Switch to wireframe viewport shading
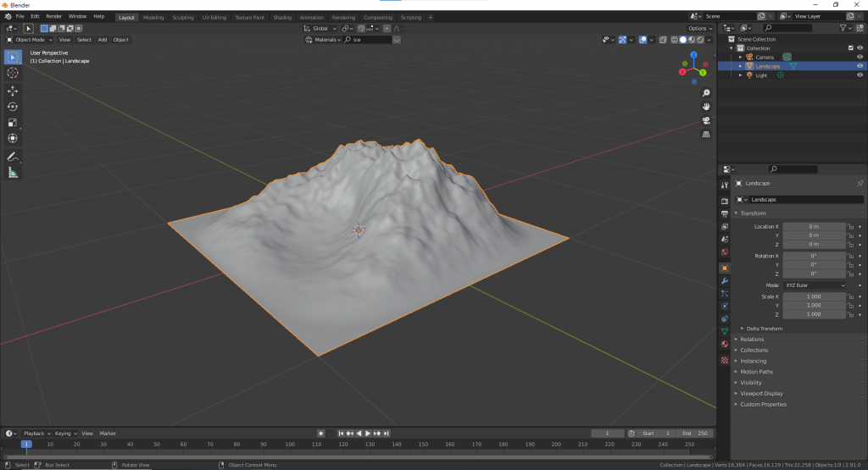868x470 pixels. click(x=674, y=40)
